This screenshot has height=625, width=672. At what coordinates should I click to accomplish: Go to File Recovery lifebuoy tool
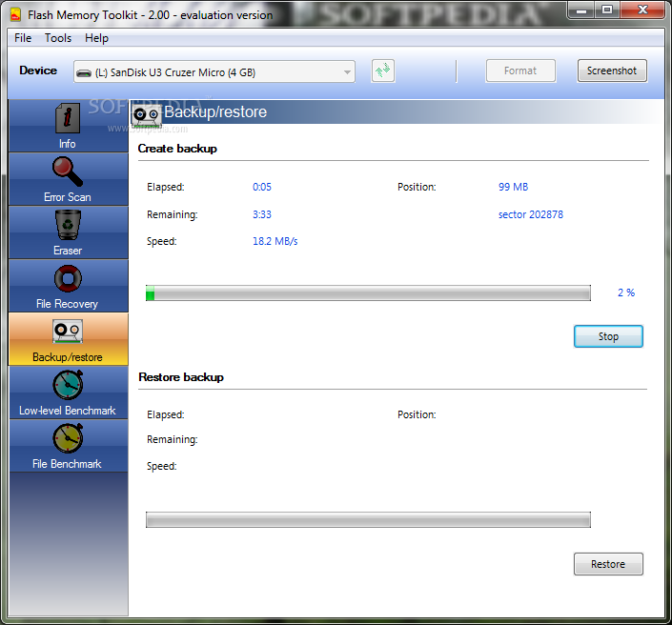coord(68,285)
